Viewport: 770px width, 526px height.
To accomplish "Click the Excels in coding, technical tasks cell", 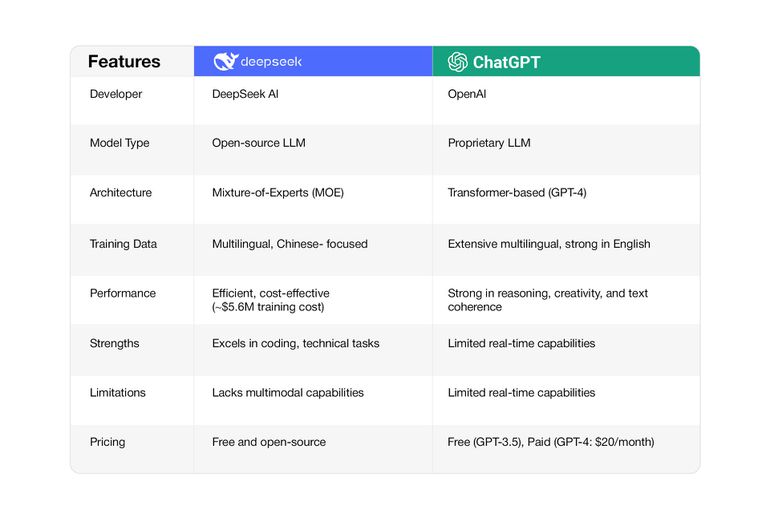I will tap(295, 343).
